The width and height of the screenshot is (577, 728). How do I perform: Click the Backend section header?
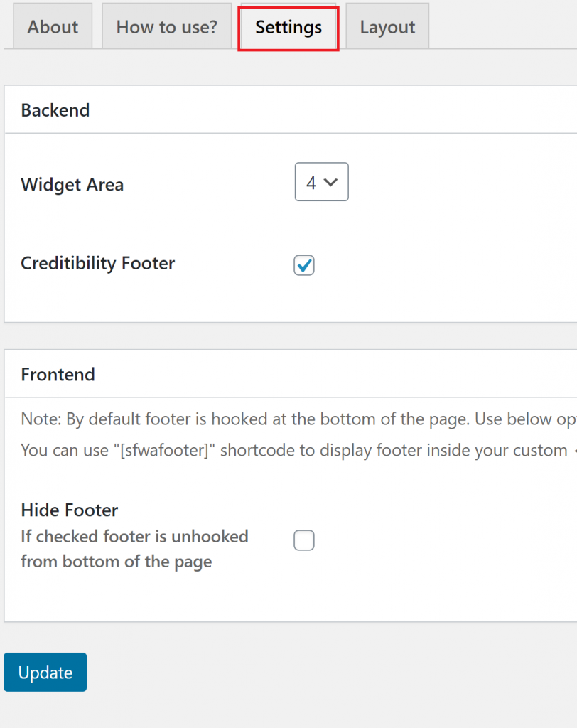click(x=55, y=110)
